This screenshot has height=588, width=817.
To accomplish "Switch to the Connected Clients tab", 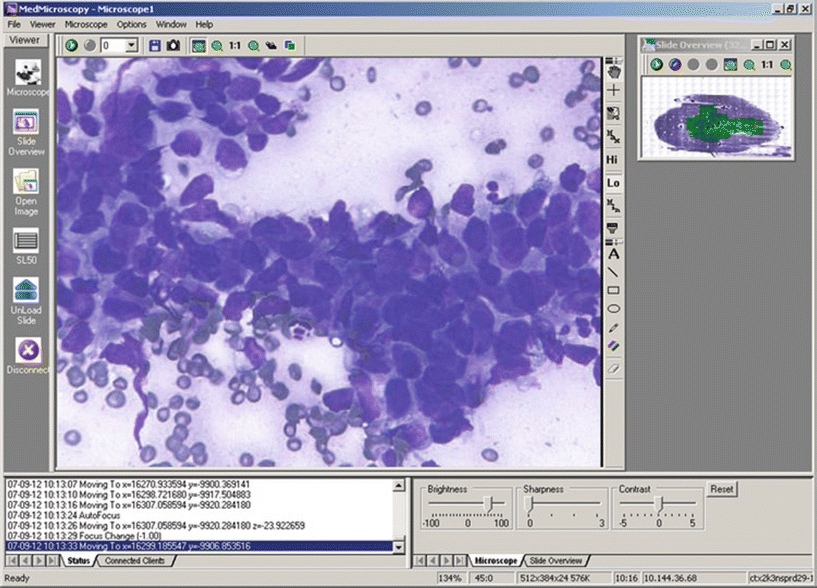I will tap(133, 561).
